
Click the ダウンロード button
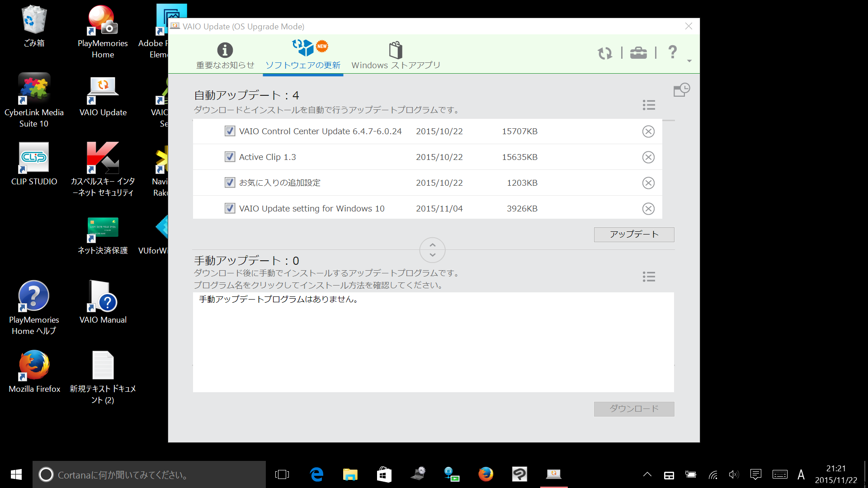[634, 409]
